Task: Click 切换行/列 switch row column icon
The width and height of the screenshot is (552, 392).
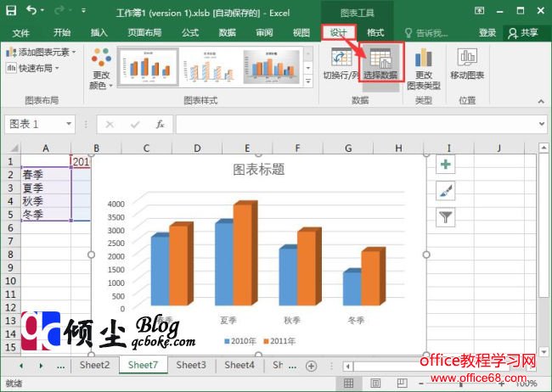Action: pyautogui.click(x=341, y=64)
